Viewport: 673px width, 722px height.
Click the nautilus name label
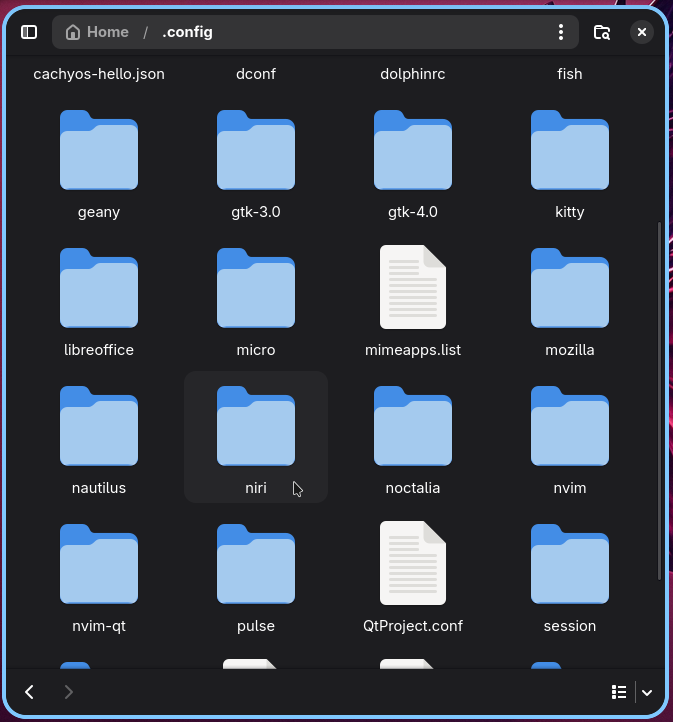(99, 488)
